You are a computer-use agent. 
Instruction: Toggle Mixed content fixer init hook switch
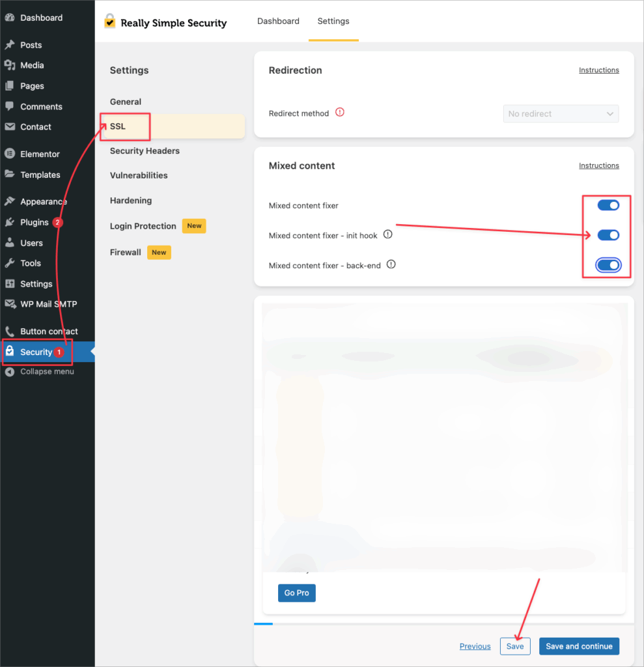(x=608, y=234)
